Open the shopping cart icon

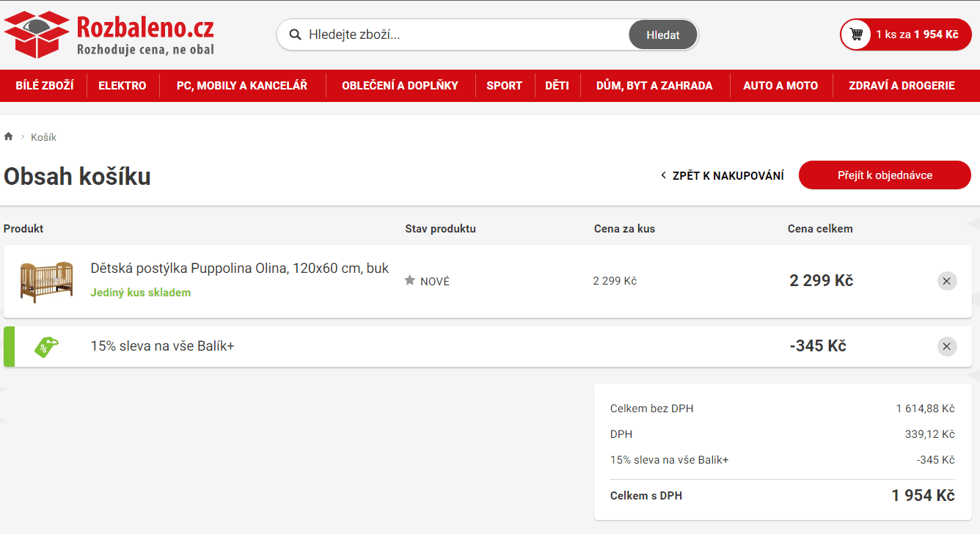click(856, 34)
